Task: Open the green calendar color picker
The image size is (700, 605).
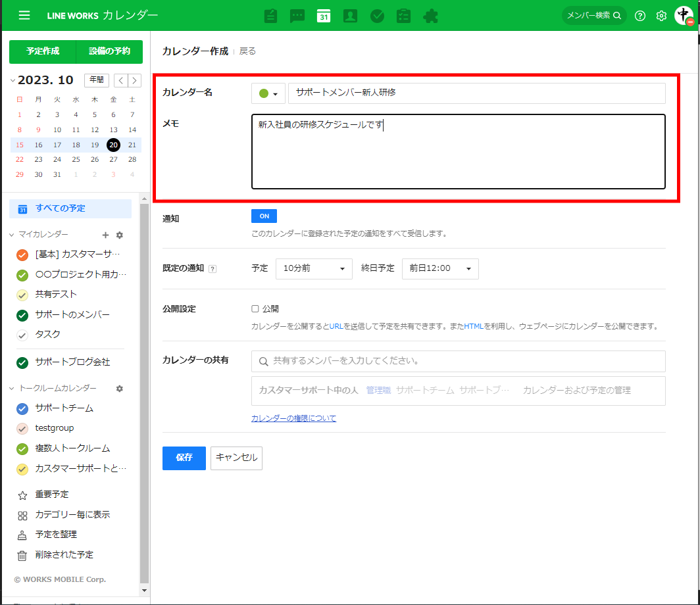Action: coord(268,93)
